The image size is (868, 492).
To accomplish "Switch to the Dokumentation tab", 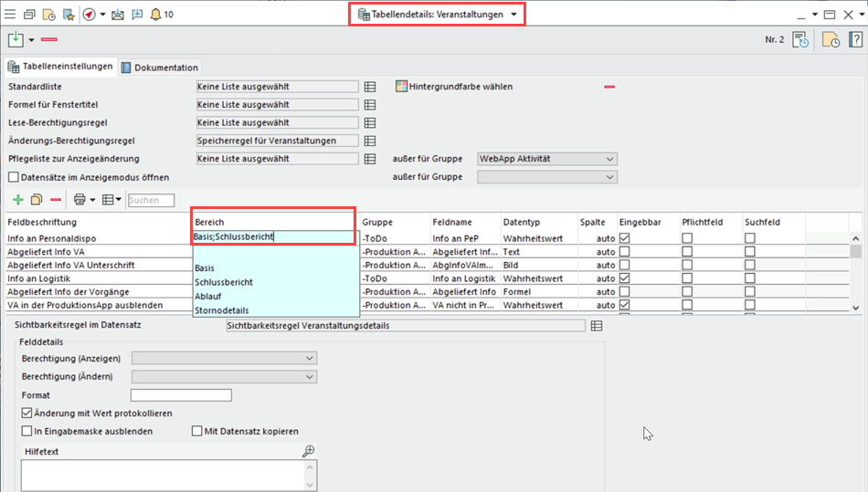I will pos(160,68).
